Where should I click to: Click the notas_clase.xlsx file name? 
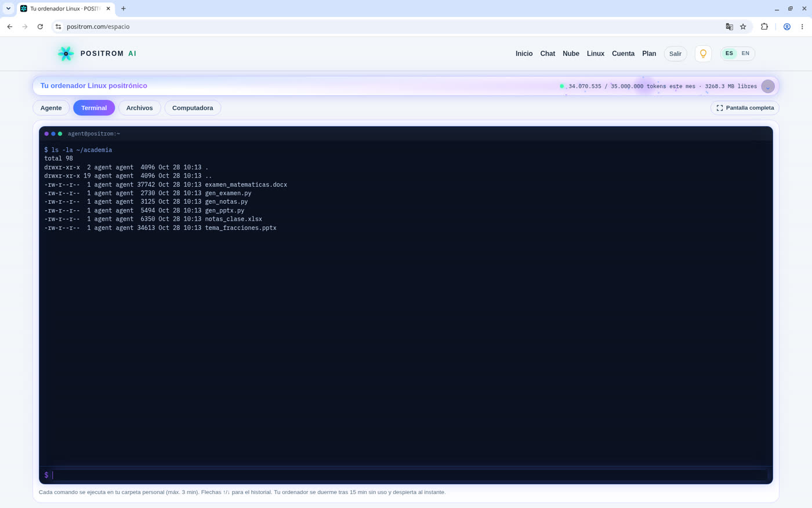point(233,219)
